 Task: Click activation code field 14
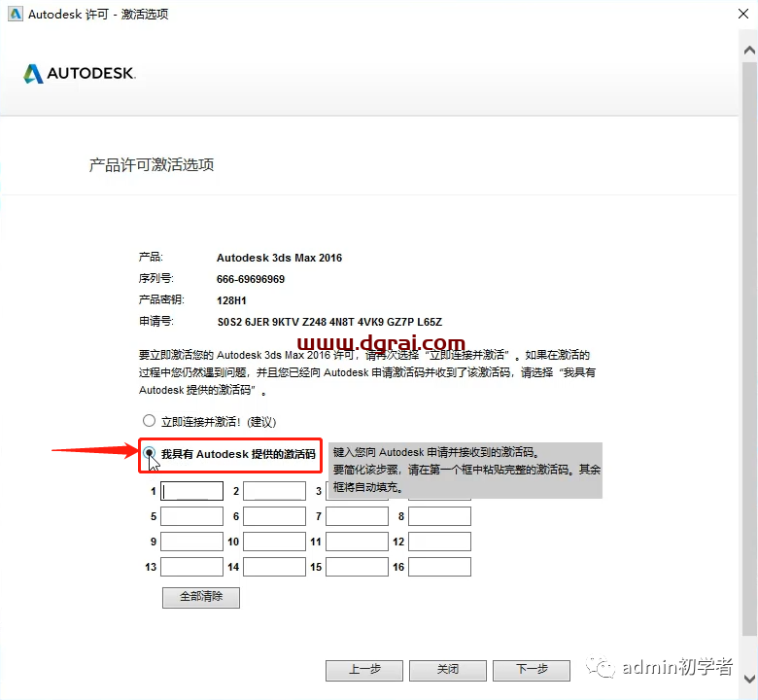(275, 567)
